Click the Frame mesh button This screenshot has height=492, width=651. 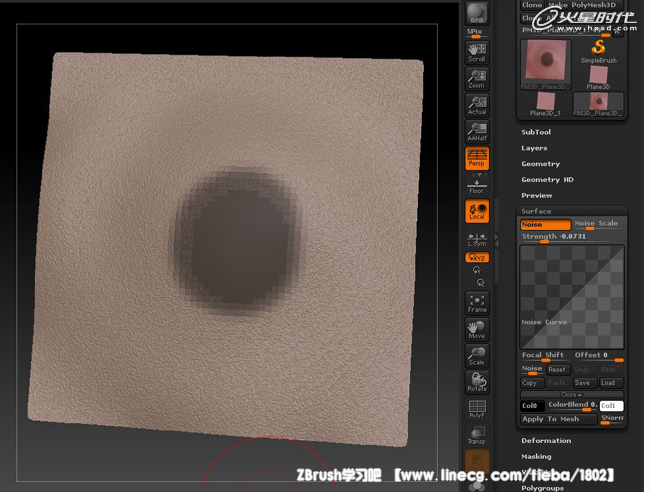click(477, 303)
